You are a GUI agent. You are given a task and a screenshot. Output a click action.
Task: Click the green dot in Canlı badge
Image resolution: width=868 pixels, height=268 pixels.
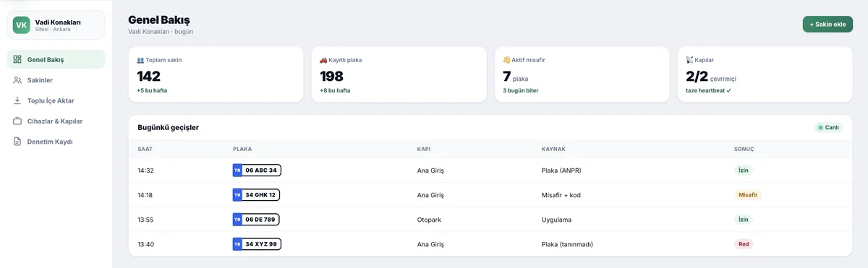pos(820,128)
